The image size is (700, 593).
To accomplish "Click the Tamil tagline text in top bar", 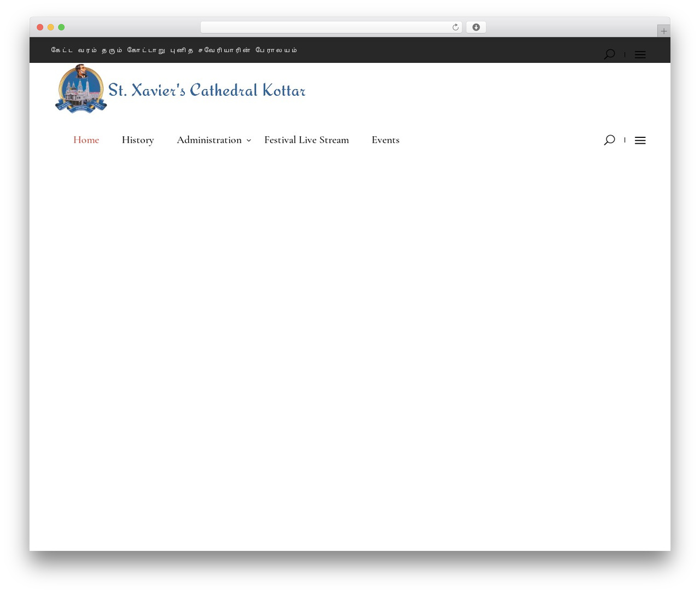I will pos(174,50).
